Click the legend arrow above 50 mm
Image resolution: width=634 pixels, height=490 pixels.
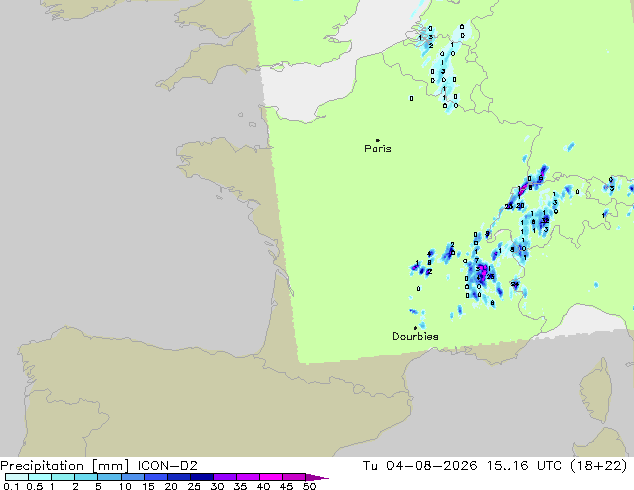[x=317, y=477]
